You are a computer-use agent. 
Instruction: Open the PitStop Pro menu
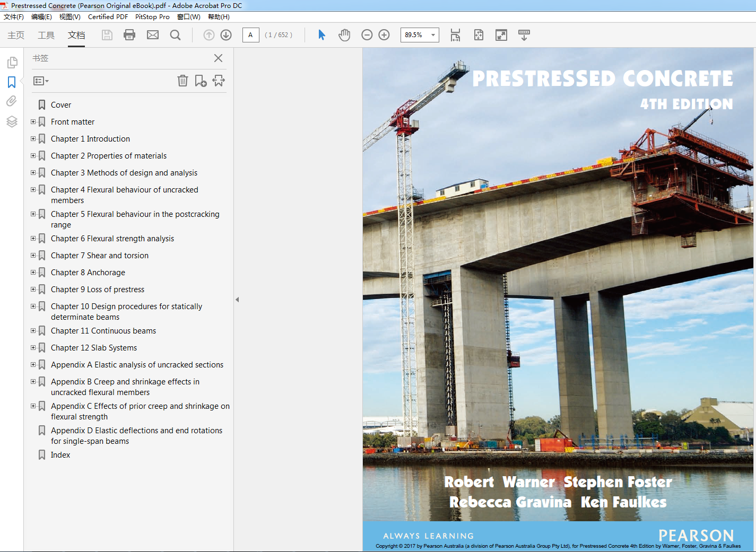pos(152,17)
